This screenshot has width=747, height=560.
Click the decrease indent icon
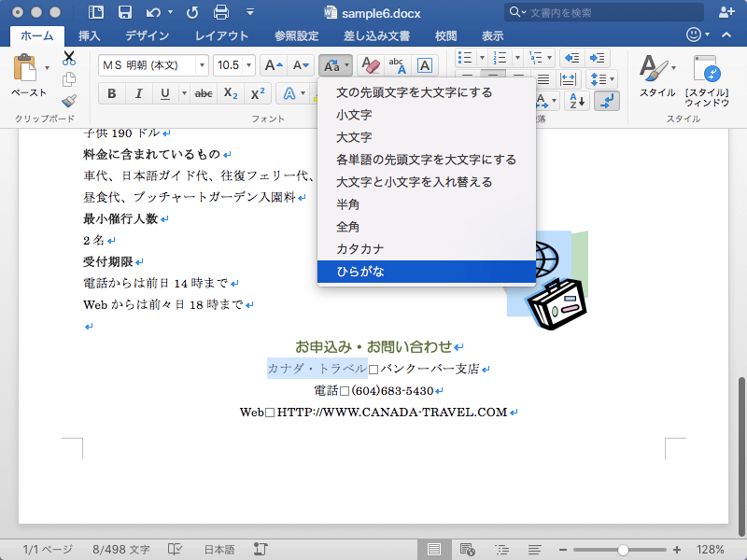pos(571,58)
